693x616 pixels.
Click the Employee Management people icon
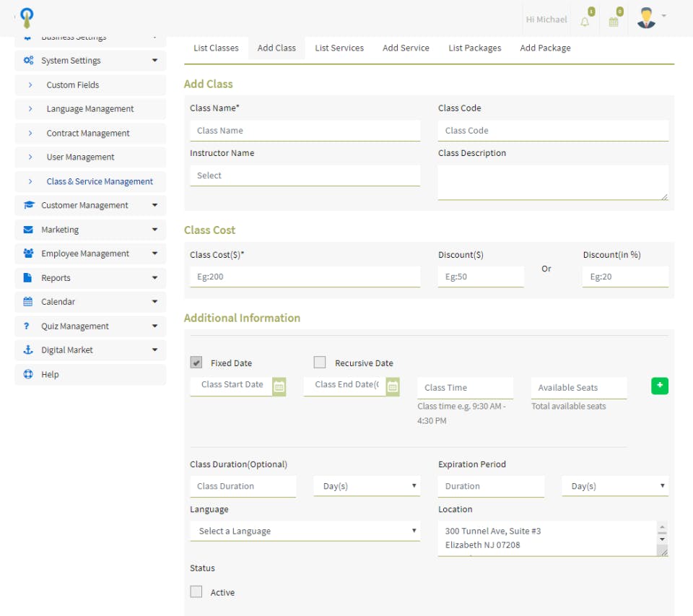[x=28, y=253]
